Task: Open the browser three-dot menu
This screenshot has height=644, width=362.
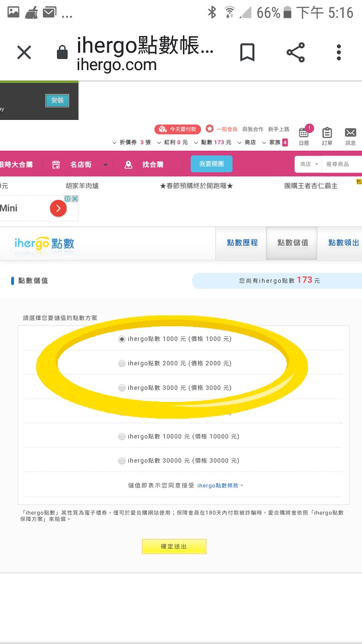Action: click(339, 52)
